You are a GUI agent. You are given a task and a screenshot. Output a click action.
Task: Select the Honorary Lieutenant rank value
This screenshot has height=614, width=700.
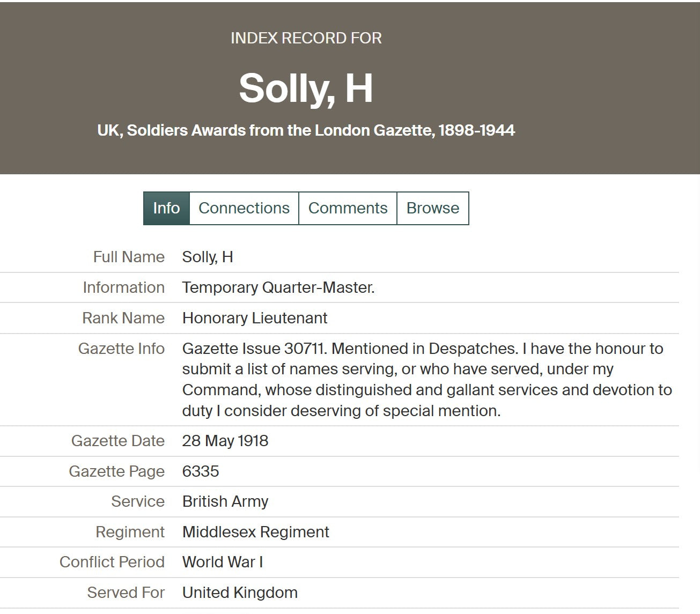click(255, 318)
